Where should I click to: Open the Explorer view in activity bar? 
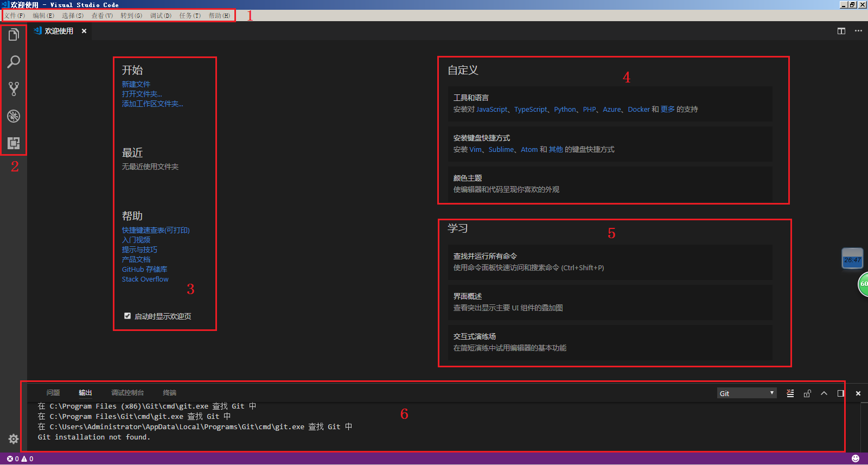click(14, 35)
